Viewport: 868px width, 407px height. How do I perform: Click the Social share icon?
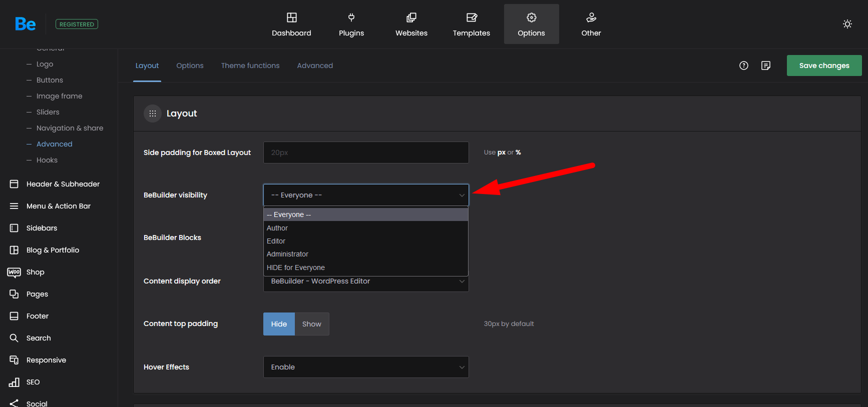tap(14, 403)
